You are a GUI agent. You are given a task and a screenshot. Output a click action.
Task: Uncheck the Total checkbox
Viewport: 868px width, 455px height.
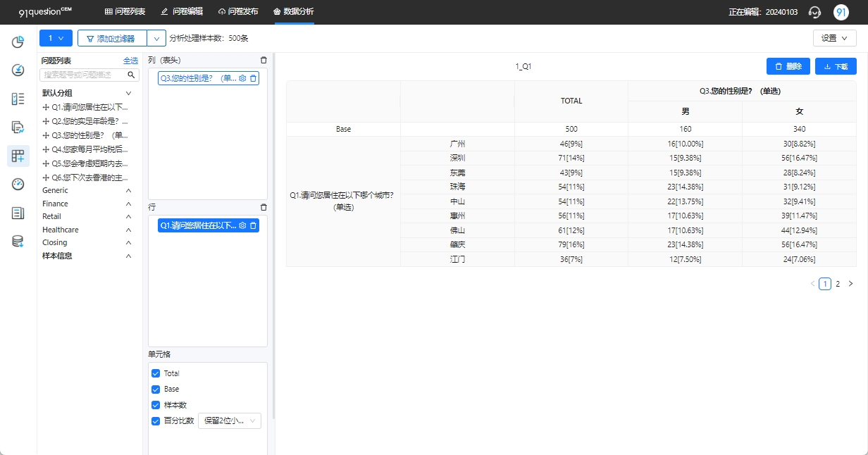[156, 373]
